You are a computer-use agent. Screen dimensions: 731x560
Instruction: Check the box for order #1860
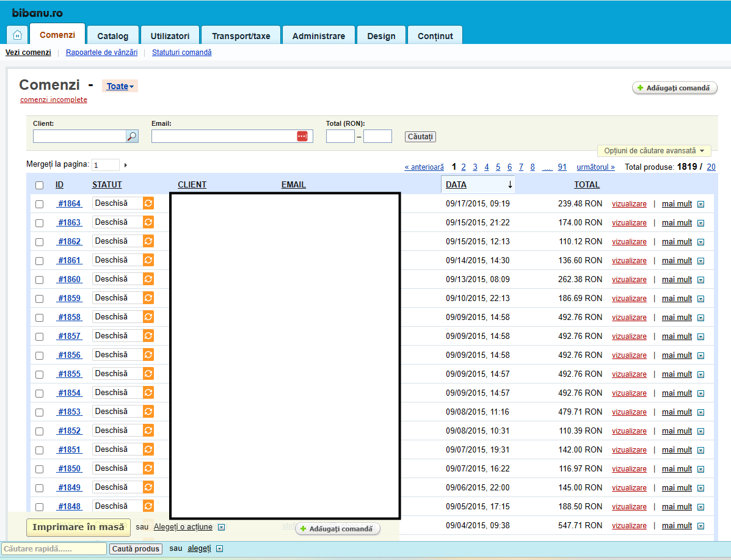(40, 280)
